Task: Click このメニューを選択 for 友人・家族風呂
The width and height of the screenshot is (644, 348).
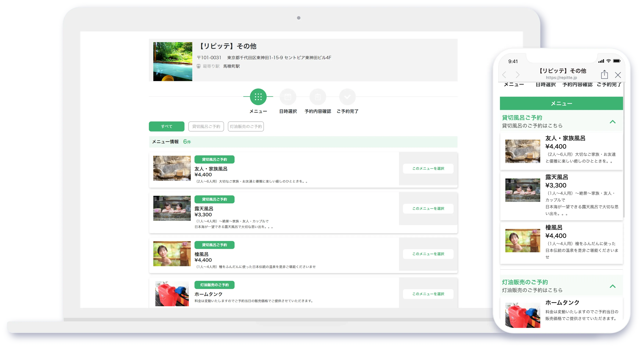Action: point(428,169)
